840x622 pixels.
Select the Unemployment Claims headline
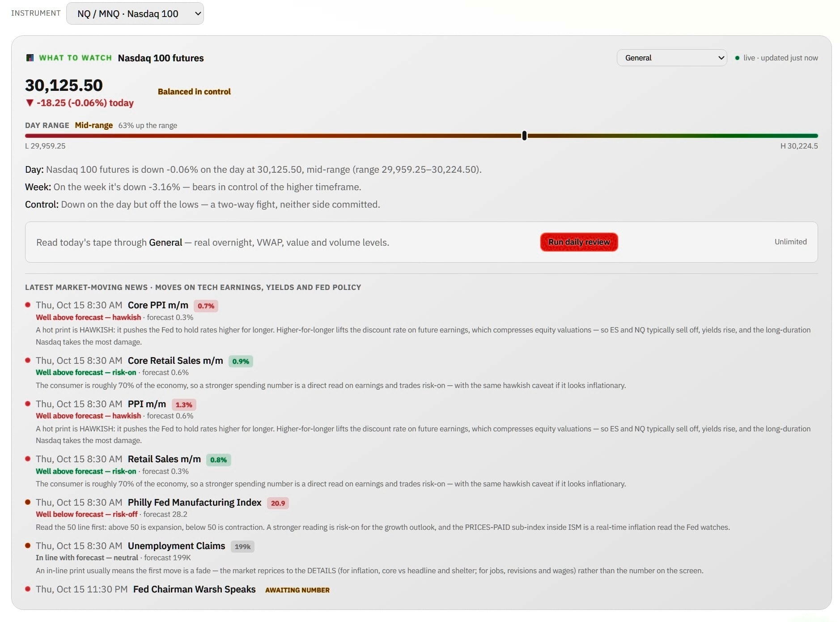pyautogui.click(x=176, y=546)
